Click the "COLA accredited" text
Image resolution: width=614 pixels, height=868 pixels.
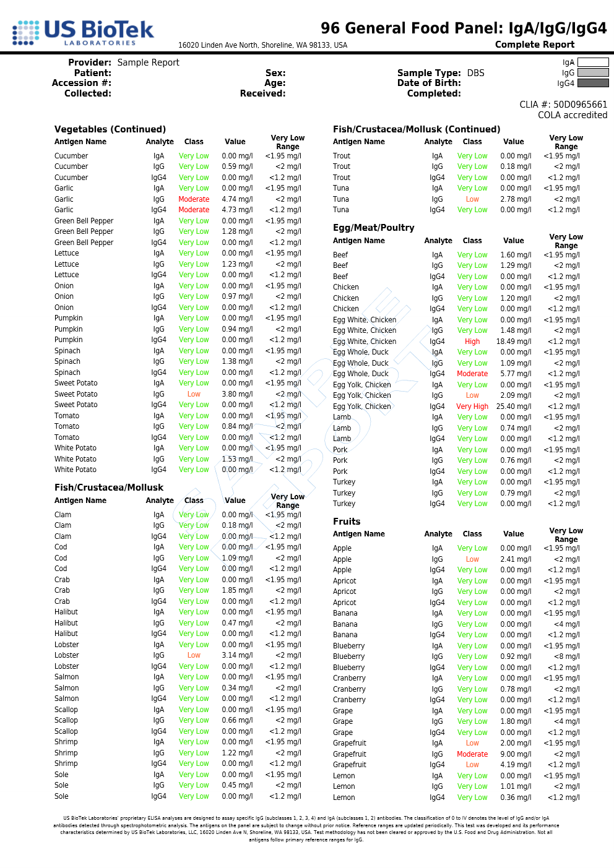point(572,115)
